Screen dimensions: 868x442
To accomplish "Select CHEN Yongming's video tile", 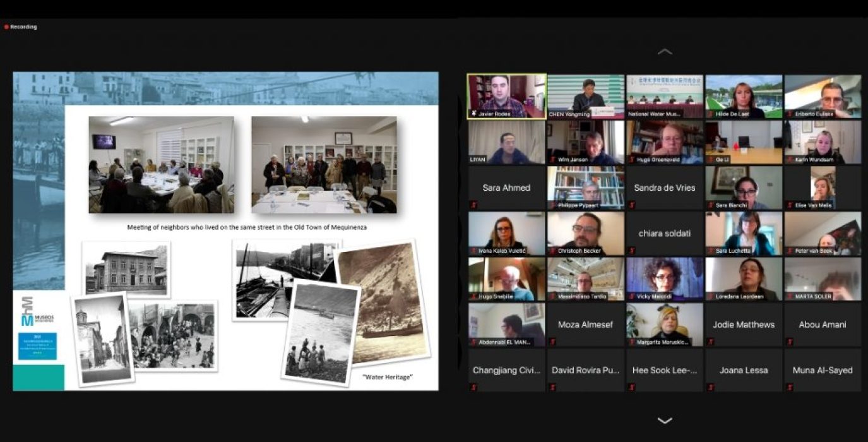I will tap(585, 97).
